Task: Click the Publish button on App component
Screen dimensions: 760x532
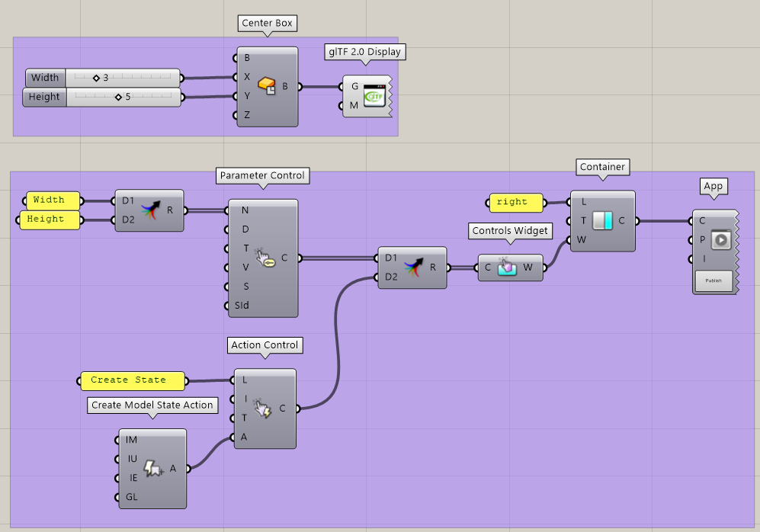Action: pyautogui.click(x=714, y=280)
